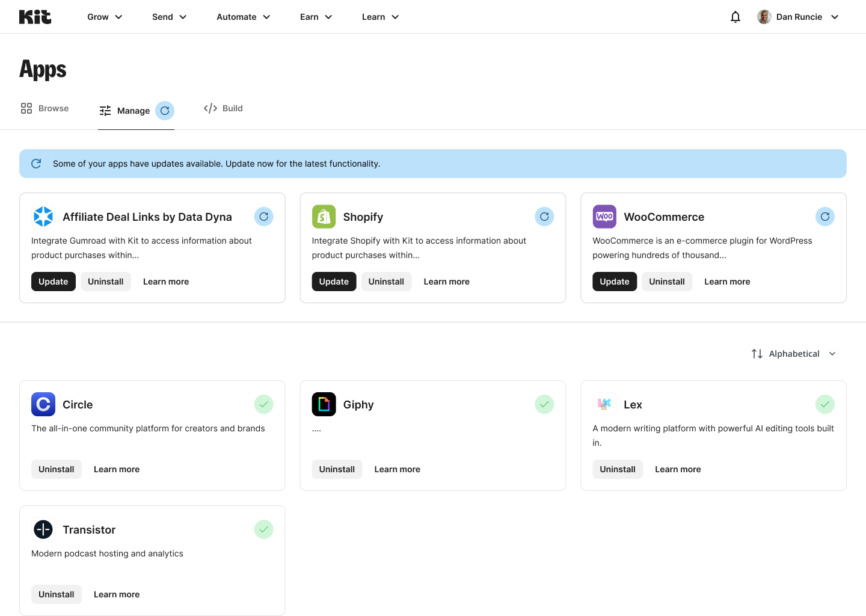This screenshot has width=866, height=616.
Task: Click the Circle app logo
Action: coord(43,404)
